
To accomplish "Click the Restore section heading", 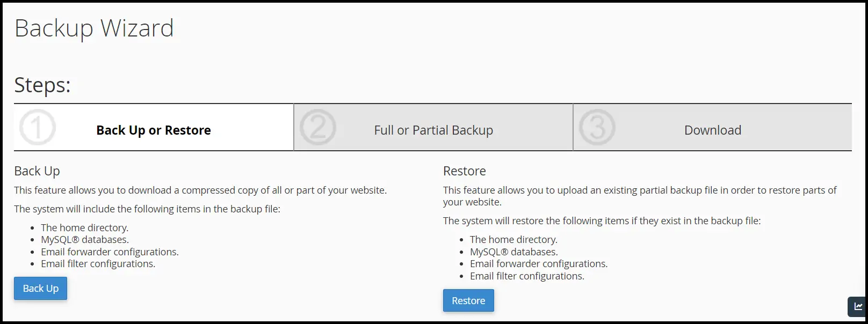I will tap(464, 171).
